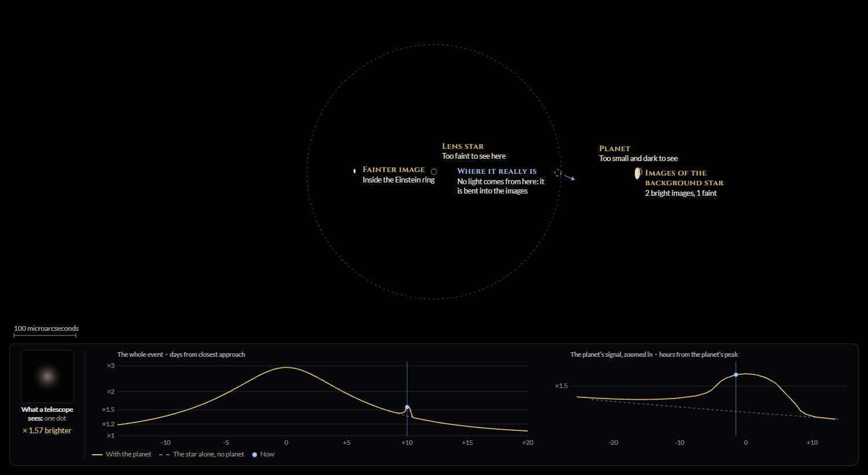Click the source motion direction arrow
868x475 pixels.
[569, 178]
